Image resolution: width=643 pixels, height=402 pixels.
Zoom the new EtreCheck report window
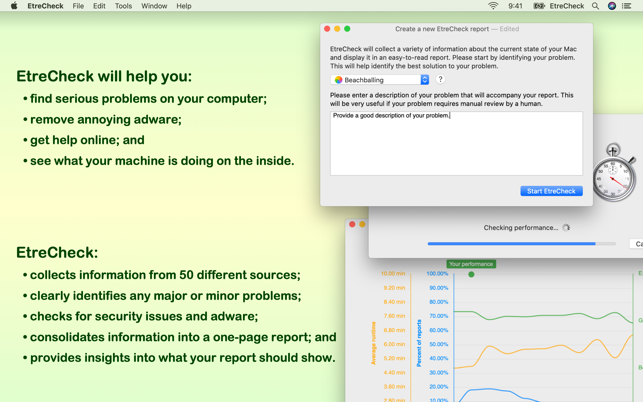click(347, 29)
